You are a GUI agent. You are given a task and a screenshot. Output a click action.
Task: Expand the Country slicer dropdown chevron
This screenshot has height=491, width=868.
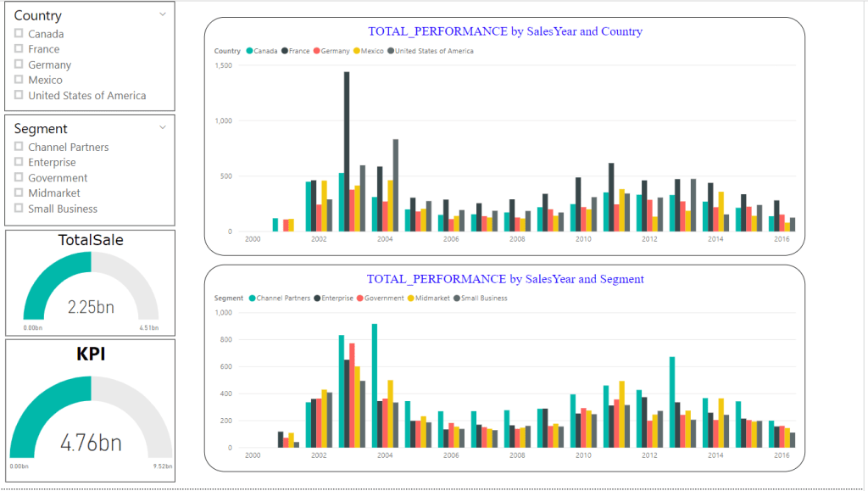(163, 14)
